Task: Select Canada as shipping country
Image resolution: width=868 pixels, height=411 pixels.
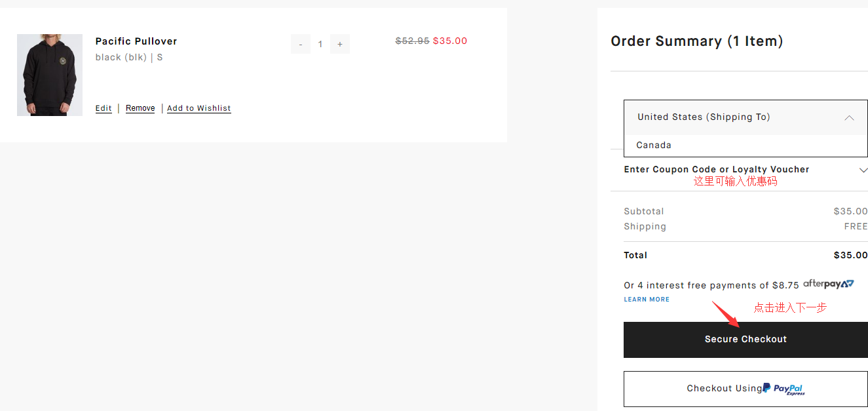Action: coord(654,146)
